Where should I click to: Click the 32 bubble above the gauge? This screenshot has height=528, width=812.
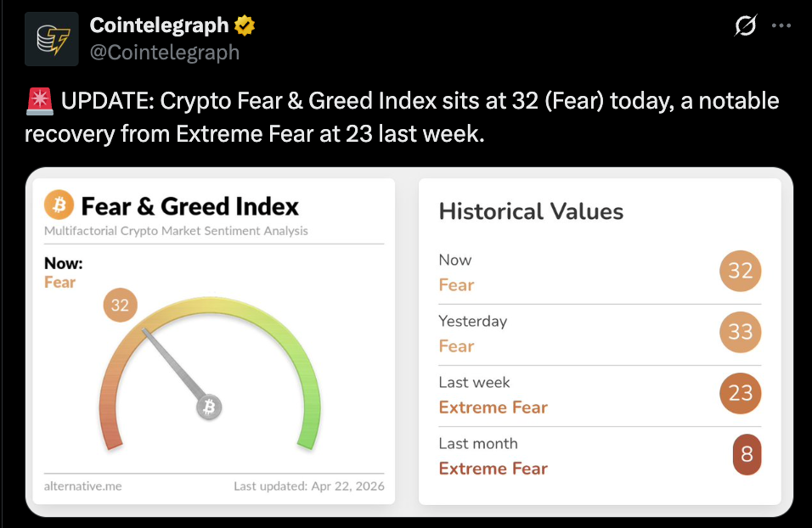coord(120,305)
